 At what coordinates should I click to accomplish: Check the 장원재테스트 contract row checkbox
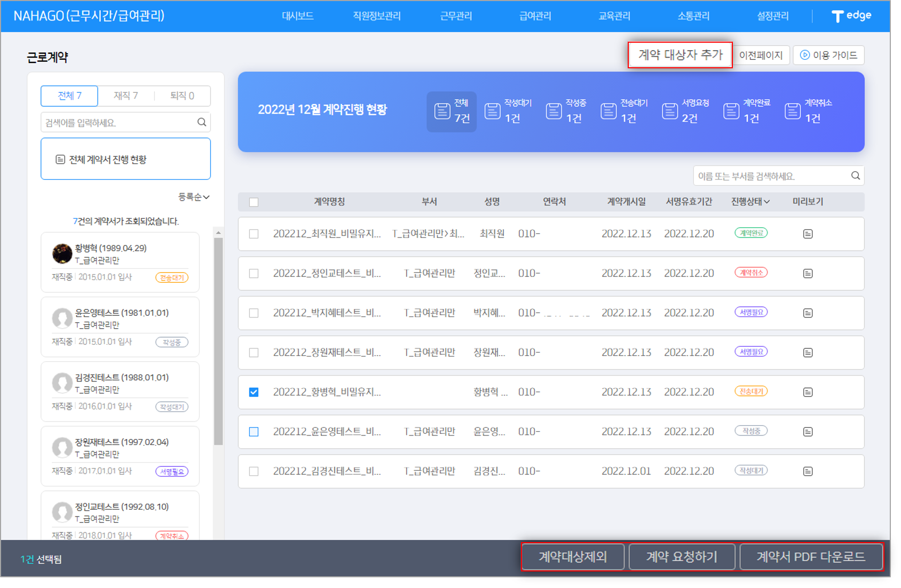[x=254, y=352]
